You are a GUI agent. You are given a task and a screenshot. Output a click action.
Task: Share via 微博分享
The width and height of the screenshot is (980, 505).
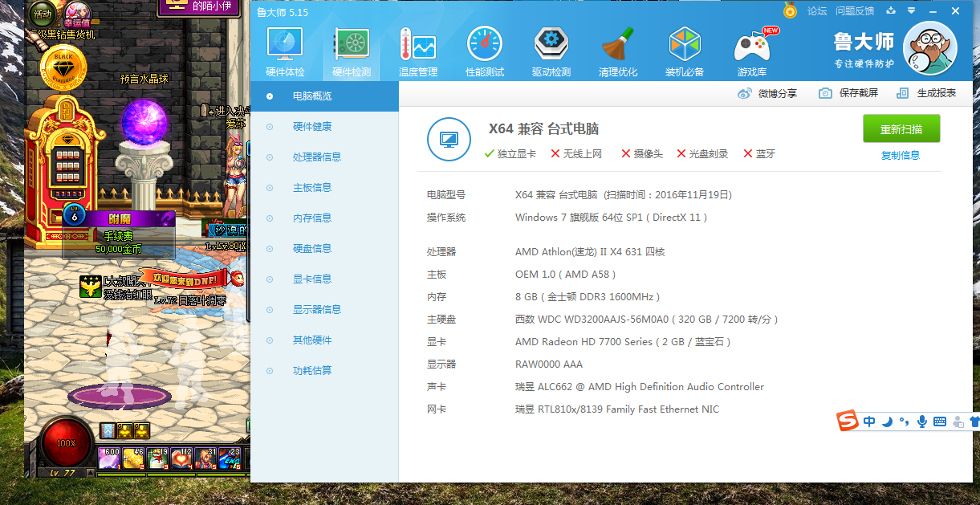767,93
